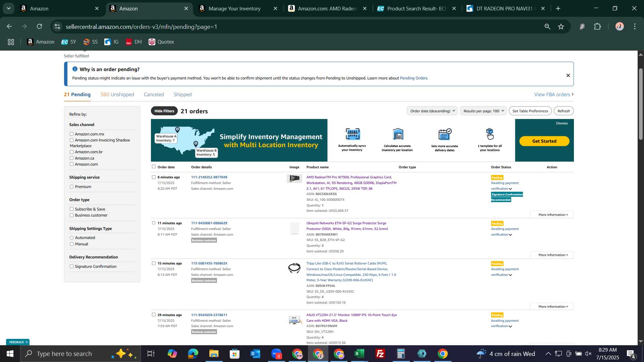Open order link 111-9450081-0886629
This screenshot has width=644, height=362.
coord(209,223)
